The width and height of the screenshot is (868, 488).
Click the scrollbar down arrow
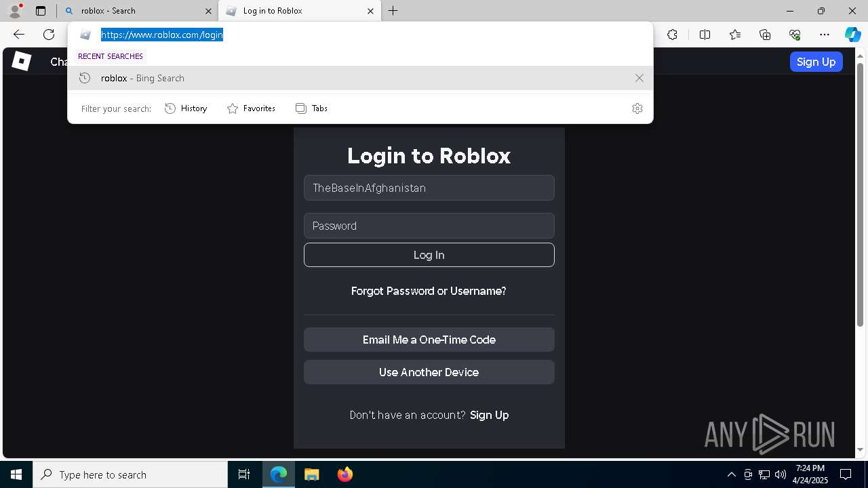point(861,449)
